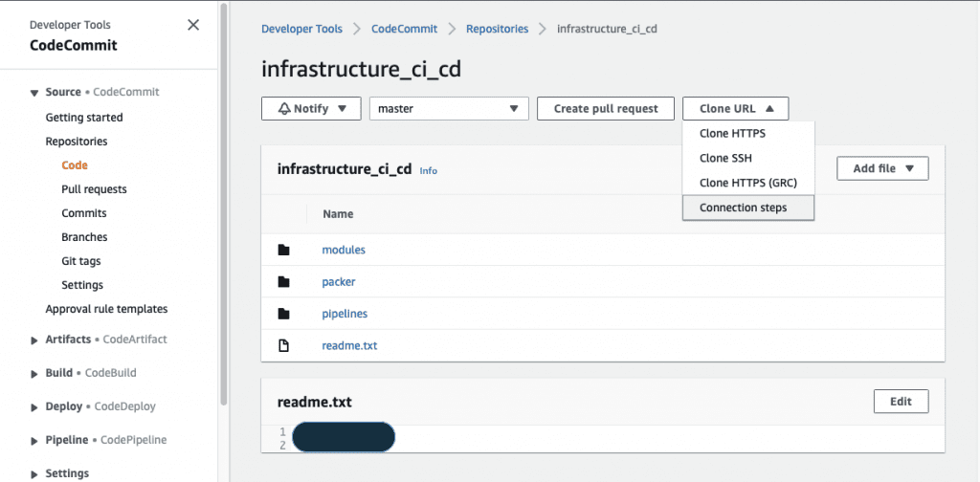Screen dimensions: 980x482
Task: Expand the Pipeline CodePipeline section
Action: [34, 441]
